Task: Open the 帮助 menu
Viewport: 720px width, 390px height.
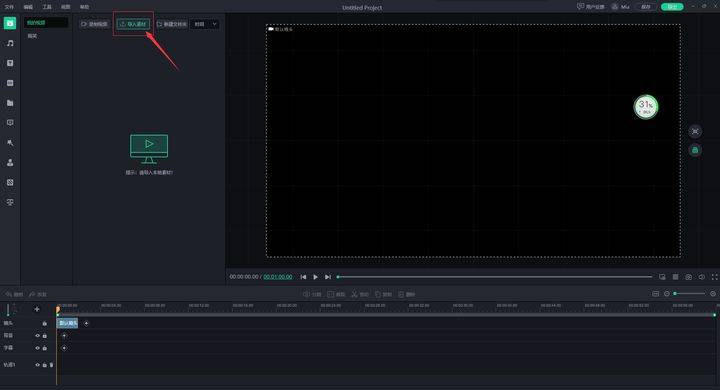Action: coord(84,7)
